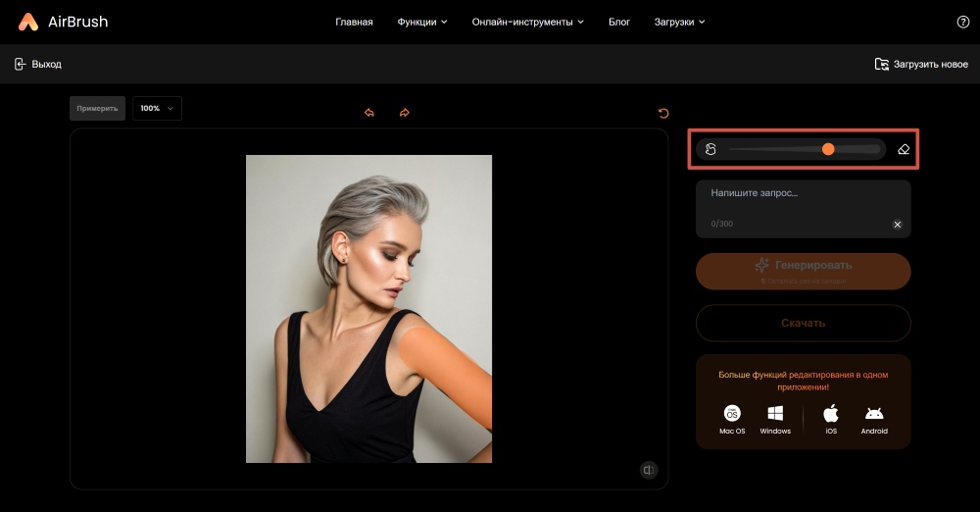Click the brush size slider handle

point(828,149)
